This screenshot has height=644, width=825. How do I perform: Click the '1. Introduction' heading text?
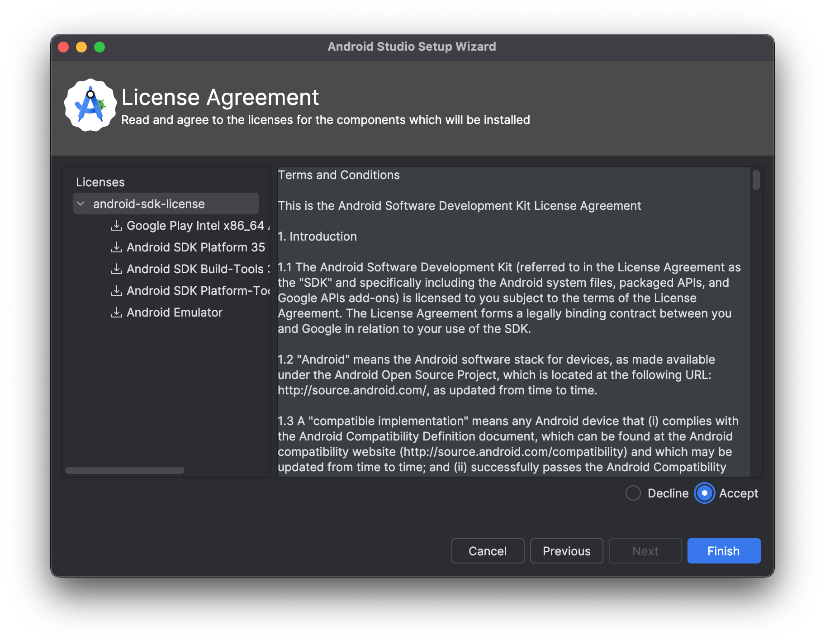[x=317, y=237]
